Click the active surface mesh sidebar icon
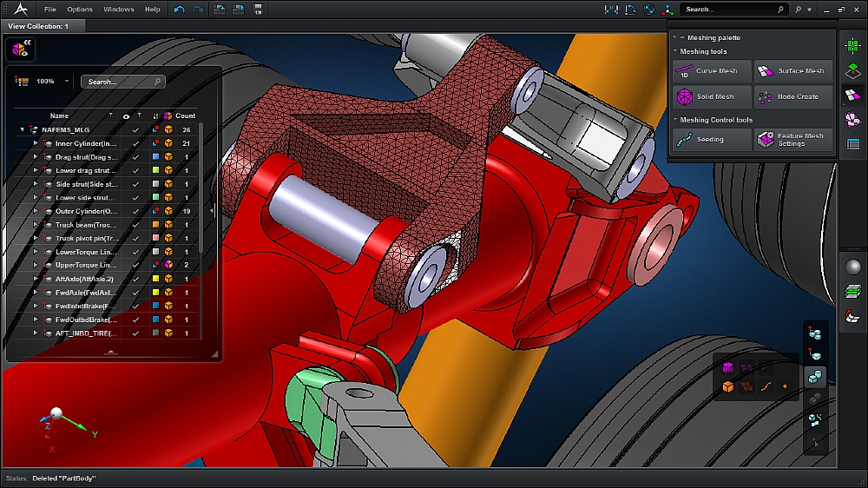 852,96
